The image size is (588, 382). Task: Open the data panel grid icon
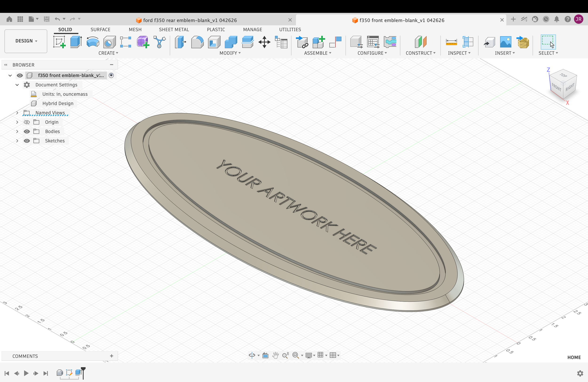tap(20, 19)
